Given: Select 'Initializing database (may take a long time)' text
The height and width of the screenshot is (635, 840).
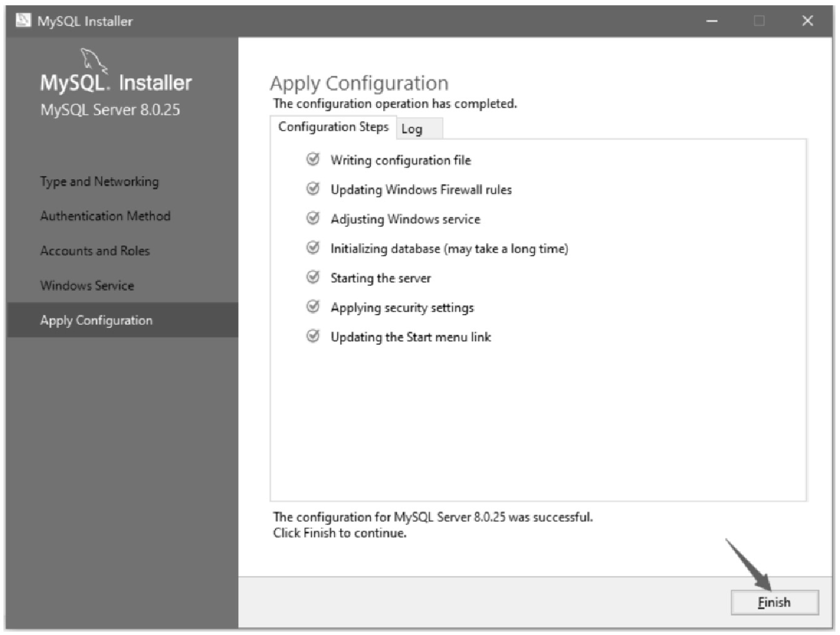Looking at the screenshot, I should [x=449, y=249].
